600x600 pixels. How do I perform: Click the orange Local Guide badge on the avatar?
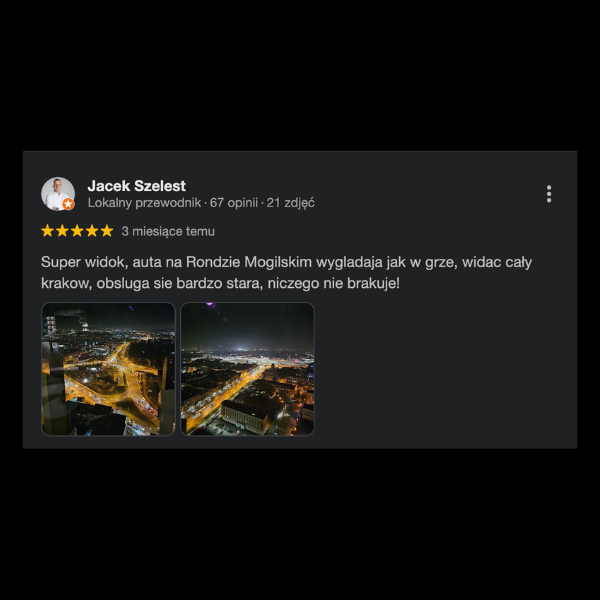click(x=68, y=204)
